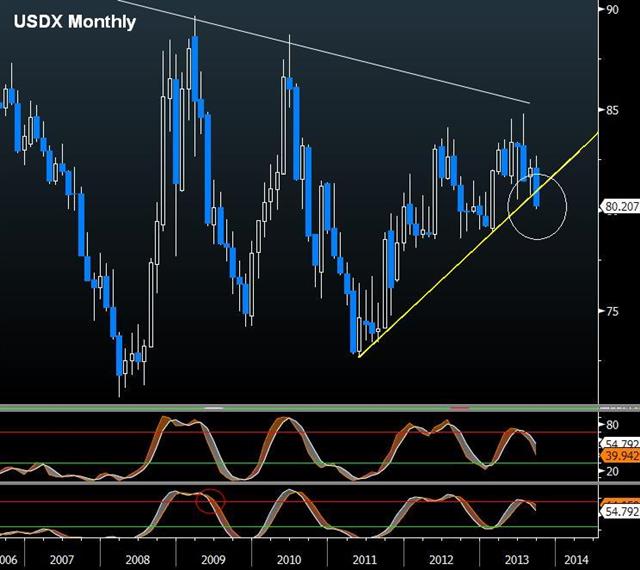Click the red overbought line in upper oscillator

click(x=298, y=432)
